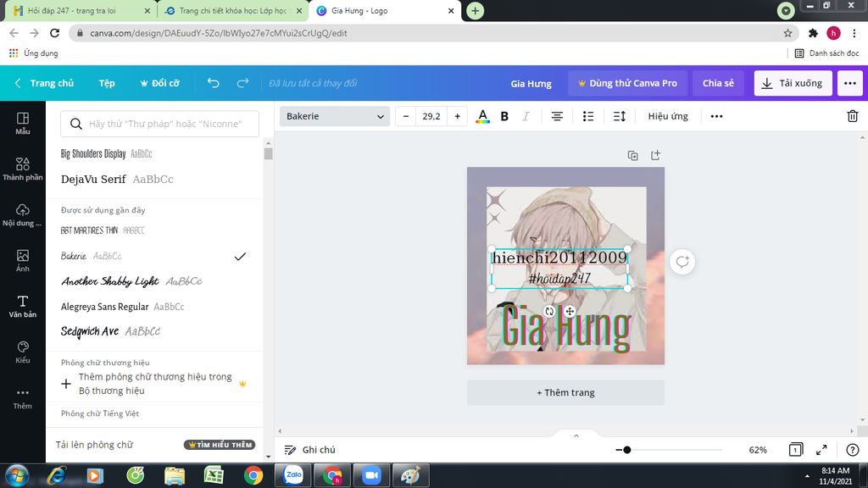Open grid view of pages
Image resolution: width=868 pixels, height=488 pixels.
(x=795, y=450)
